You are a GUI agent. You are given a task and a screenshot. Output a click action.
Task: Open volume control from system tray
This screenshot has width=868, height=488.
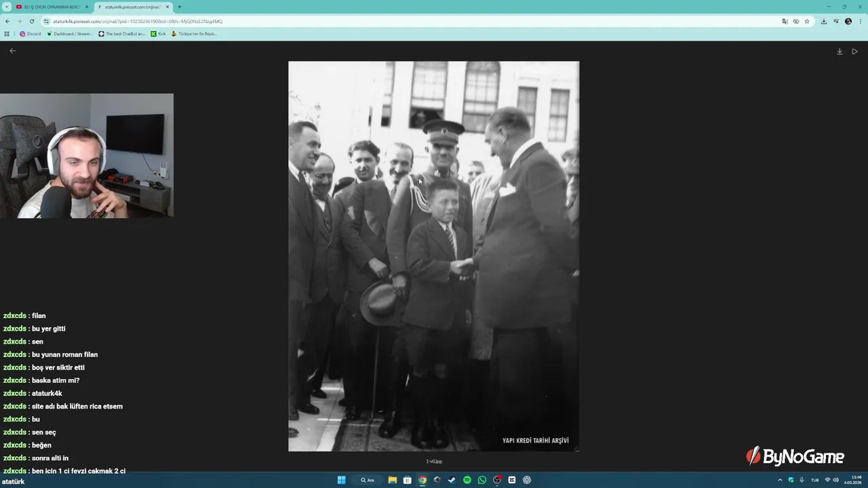(x=835, y=480)
